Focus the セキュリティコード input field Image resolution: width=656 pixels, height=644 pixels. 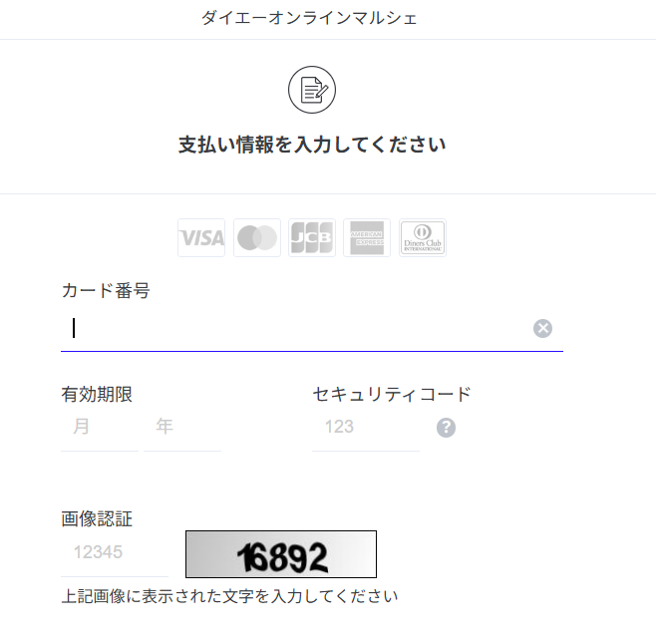pyautogui.click(x=365, y=428)
